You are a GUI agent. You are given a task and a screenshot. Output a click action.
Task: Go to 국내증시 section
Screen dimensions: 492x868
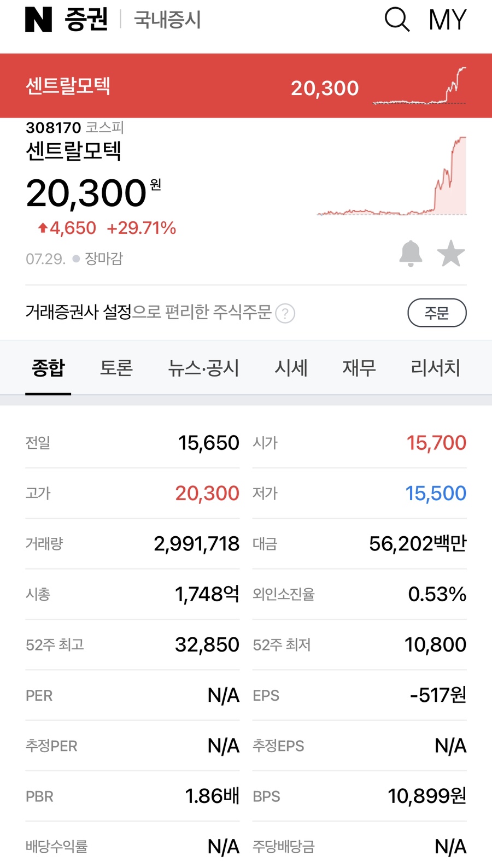[x=167, y=20]
